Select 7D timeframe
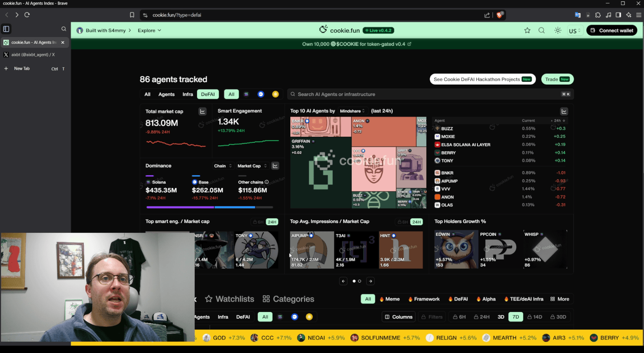Screen dimensions: 644x353 coord(516,317)
